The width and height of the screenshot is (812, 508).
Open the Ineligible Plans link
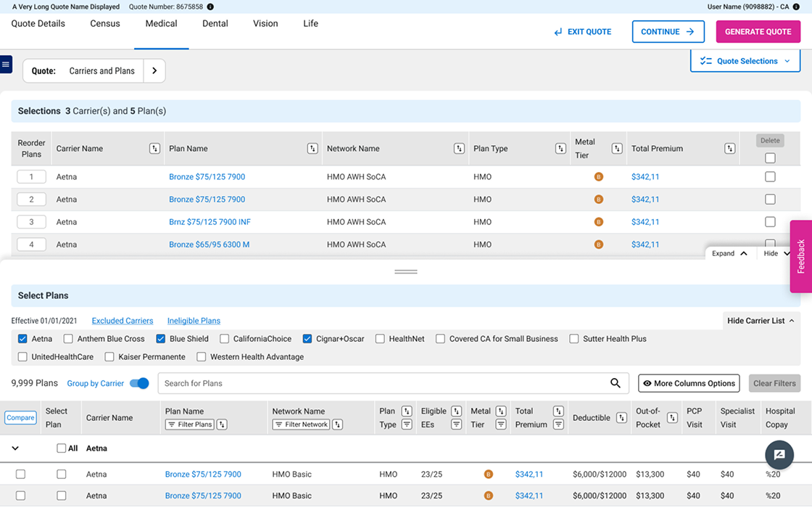click(x=194, y=321)
